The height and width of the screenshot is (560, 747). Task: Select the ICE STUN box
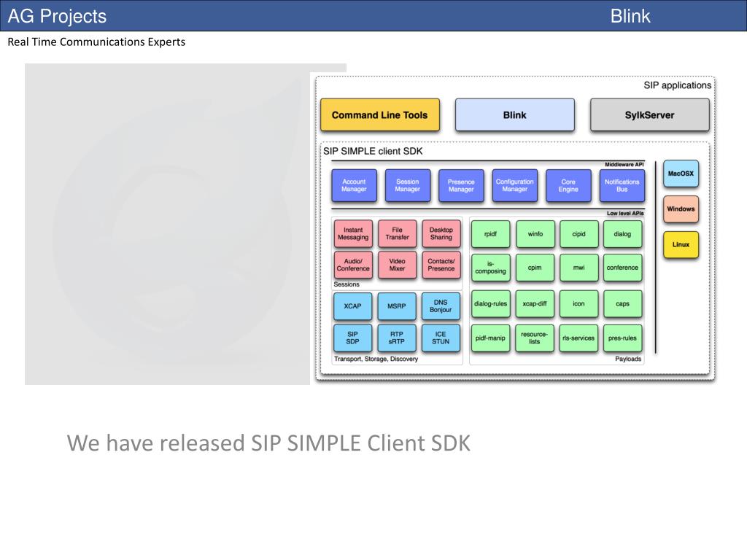[x=441, y=338]
